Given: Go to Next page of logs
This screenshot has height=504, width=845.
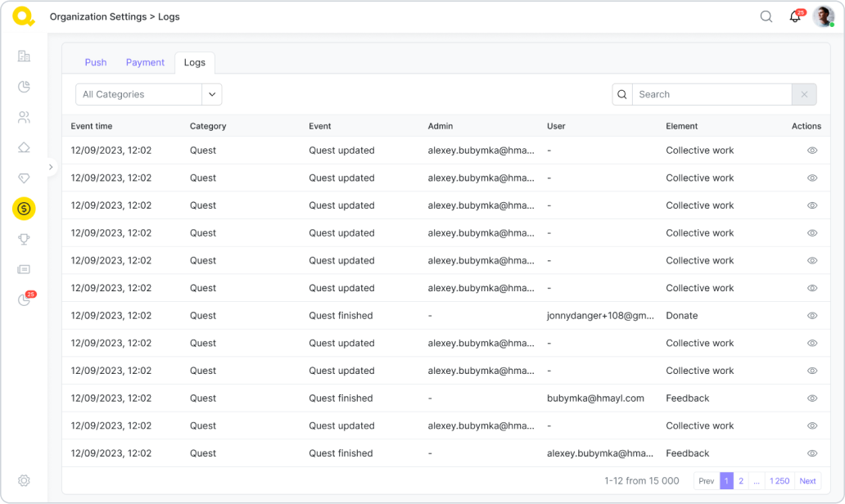Looking at the screenshot, I should pyautogui.click(x=807, y=481).
